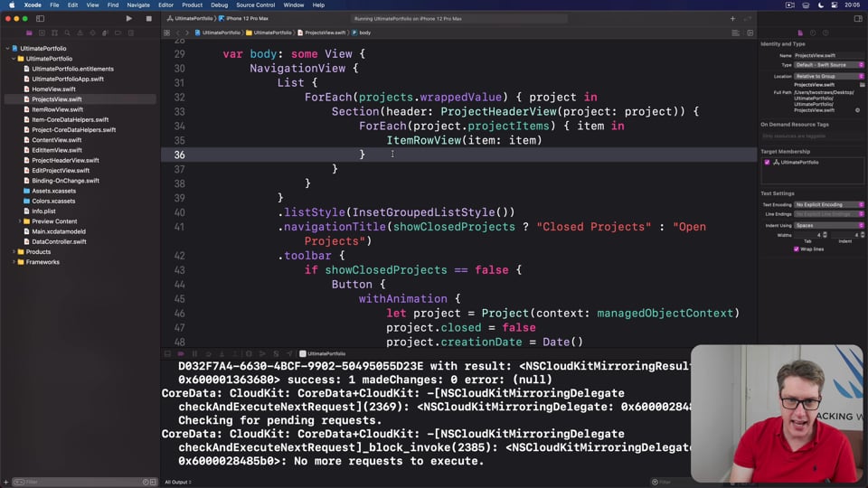Open the related items grid icon
The image size is (868, 488).
tap(166, 33)
